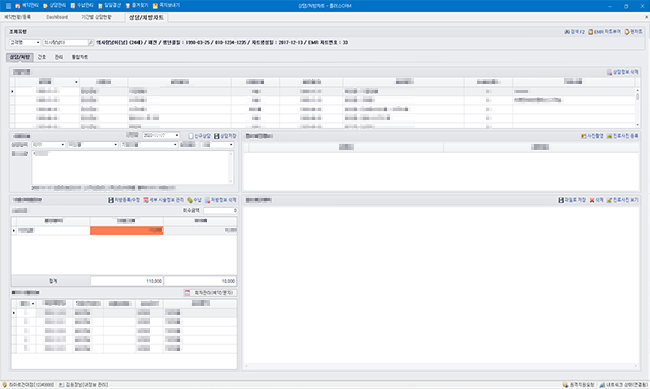The width and height of the screenshot is (650, 389).
Task: Switch to the 예약현황/등록 tab
Action: 17,17
